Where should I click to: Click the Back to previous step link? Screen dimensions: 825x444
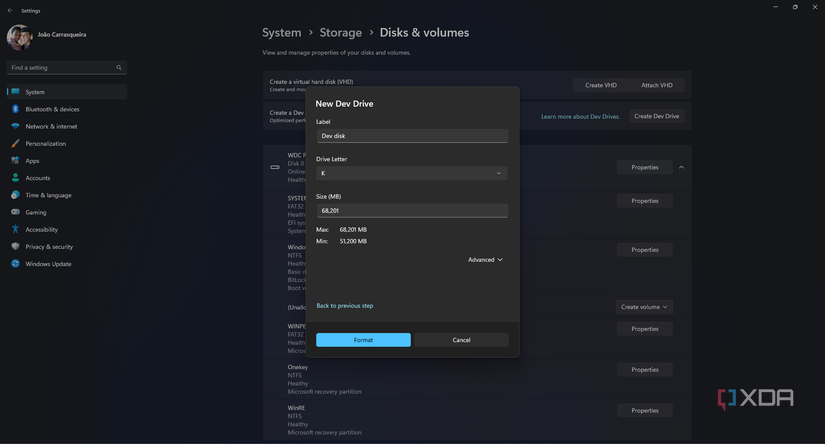(x=345, y=306)
